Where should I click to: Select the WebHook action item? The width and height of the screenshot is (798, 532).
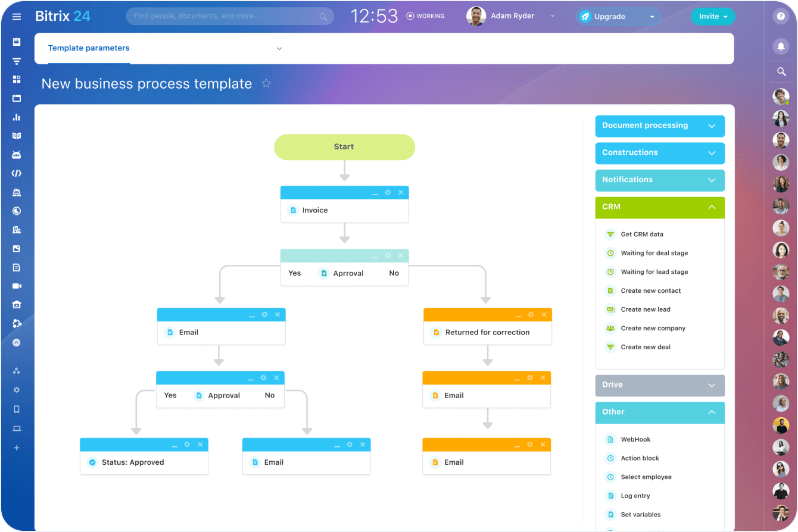[x=635, y=440]
